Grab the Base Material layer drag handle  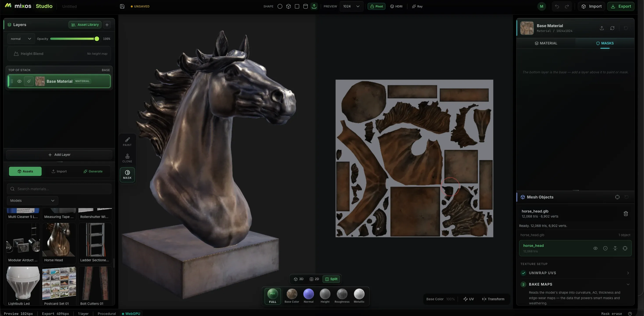click(12, 81)
